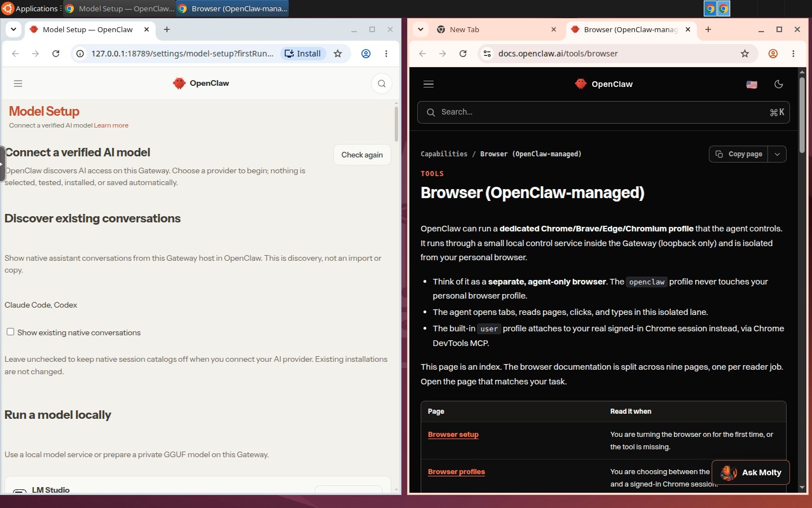Switch docs language via flag icon
The image size is (812, 508).
click(752, 84)
